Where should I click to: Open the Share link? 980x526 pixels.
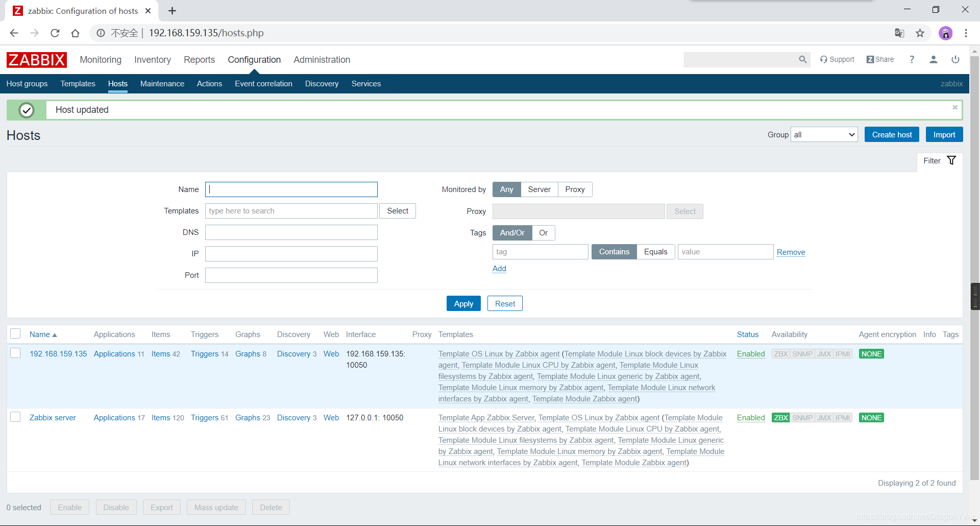880,59
